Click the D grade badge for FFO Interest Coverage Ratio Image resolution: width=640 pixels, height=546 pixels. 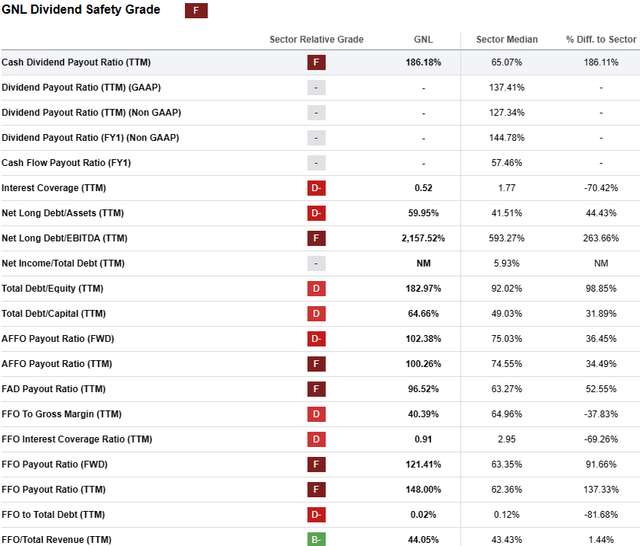(316, 439)
